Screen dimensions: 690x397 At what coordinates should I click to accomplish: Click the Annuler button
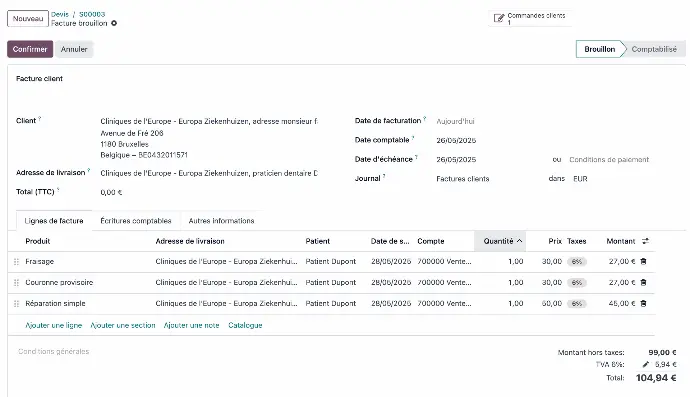click(74, 49)
